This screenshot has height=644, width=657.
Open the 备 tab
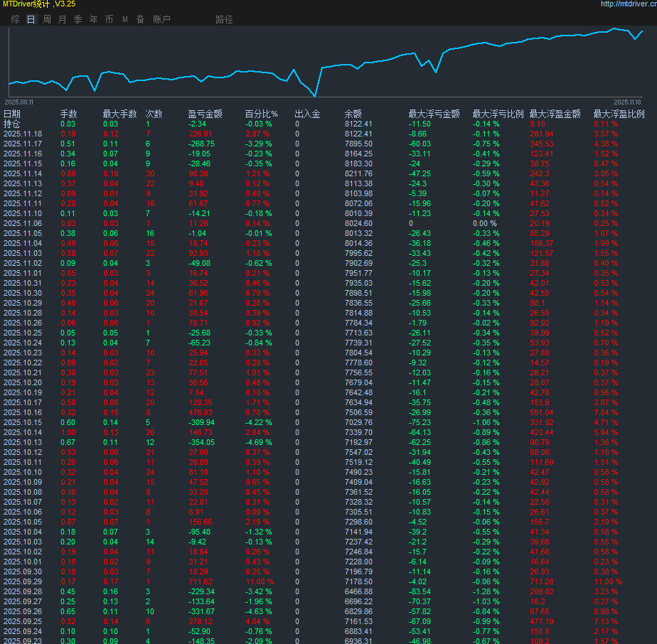[140, 19]
